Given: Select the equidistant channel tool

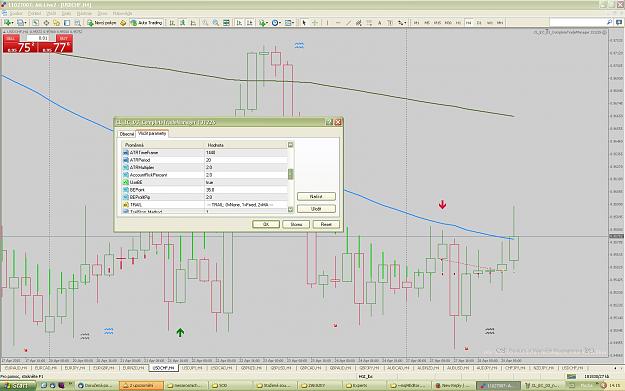Looking at the screenshot, I should [359, 23].
